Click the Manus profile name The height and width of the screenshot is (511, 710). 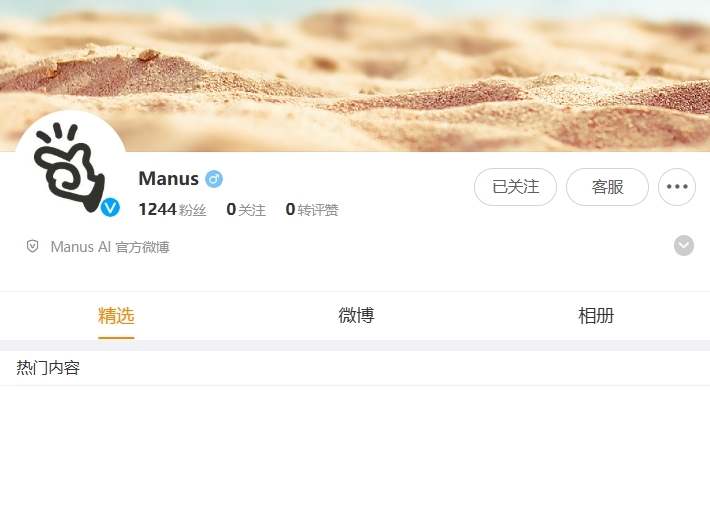[x=168, y=179]
